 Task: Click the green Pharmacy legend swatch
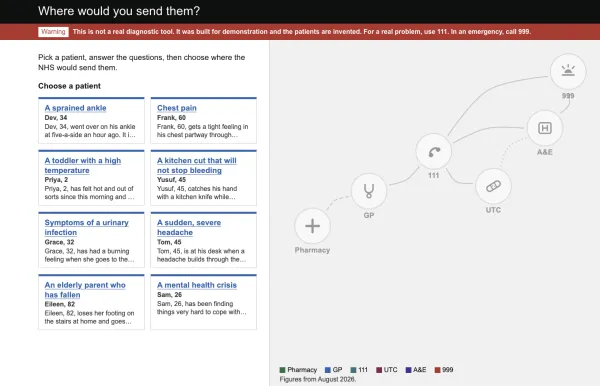[282, 370]
